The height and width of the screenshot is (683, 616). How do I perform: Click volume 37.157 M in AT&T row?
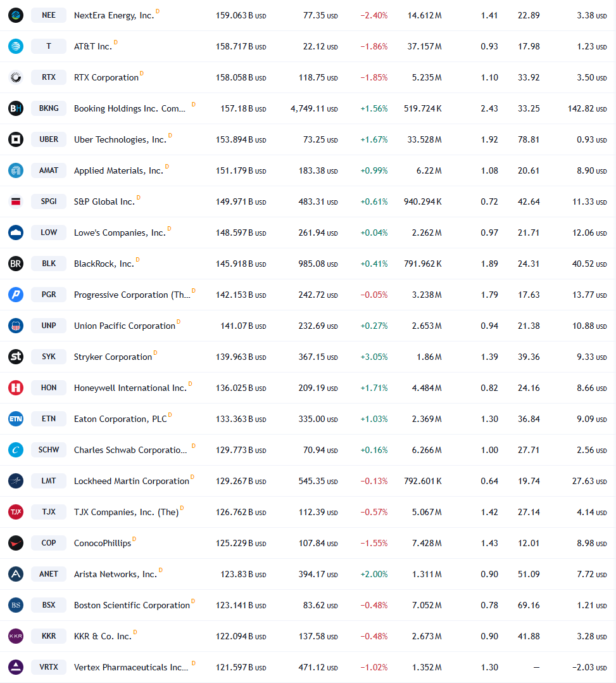424,47
